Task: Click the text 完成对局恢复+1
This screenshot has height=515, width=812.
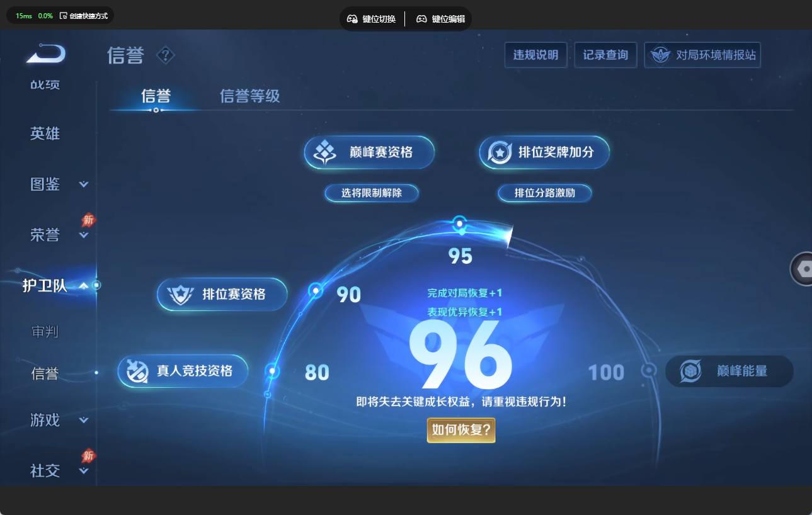Action: pyautogui.click(x=465, y=293)
